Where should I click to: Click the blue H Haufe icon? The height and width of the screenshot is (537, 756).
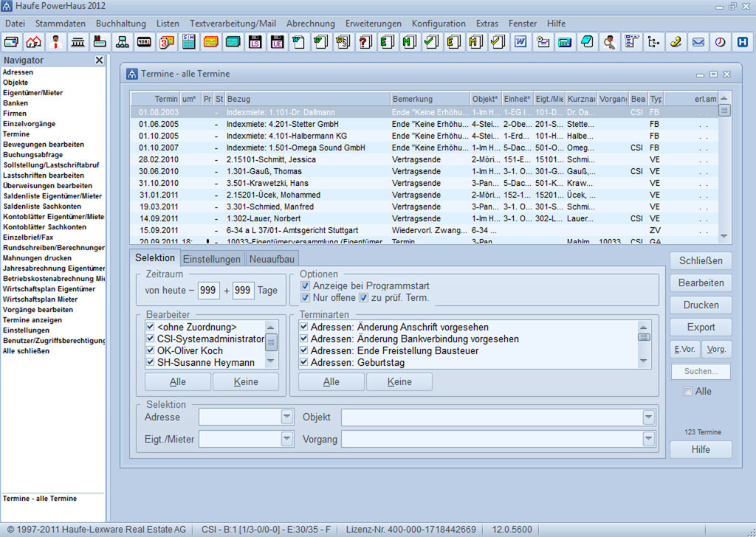tap(743, 42)
